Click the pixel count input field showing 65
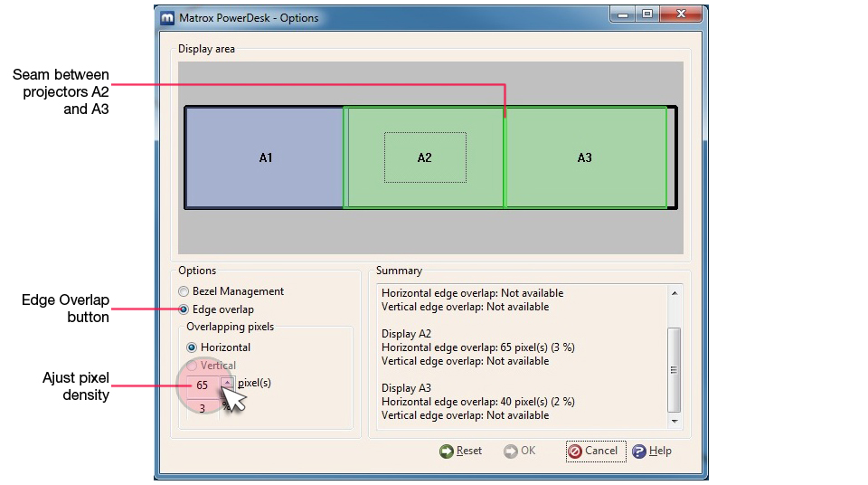 click(203, 385)
